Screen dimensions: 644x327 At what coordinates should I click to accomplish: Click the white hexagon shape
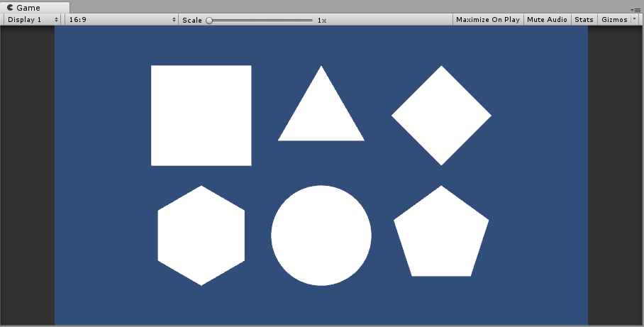(201, 235)
